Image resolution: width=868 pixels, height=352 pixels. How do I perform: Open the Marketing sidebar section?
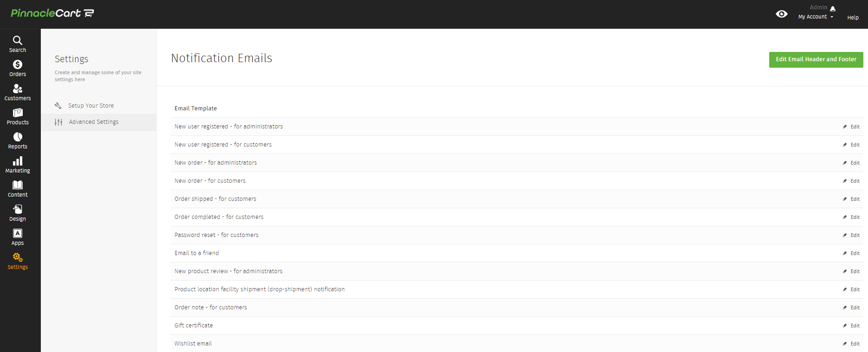tap(18, 165)
